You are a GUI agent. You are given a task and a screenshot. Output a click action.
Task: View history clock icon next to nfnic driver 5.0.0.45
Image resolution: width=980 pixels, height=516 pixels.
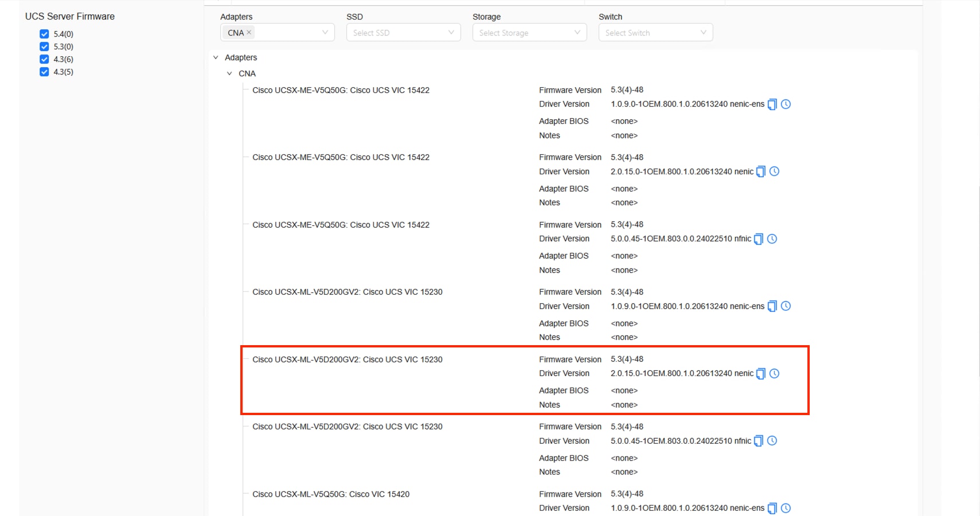(772, 239)
